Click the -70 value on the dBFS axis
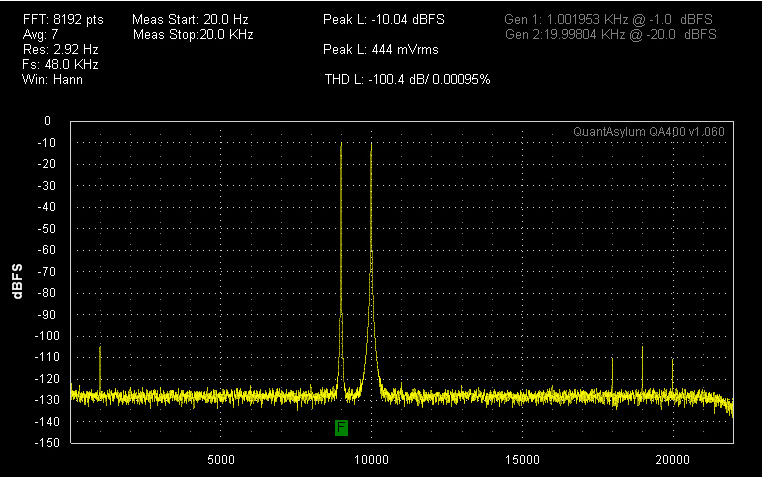Viewport: 763px width, 477px height. tap(47, 272)
